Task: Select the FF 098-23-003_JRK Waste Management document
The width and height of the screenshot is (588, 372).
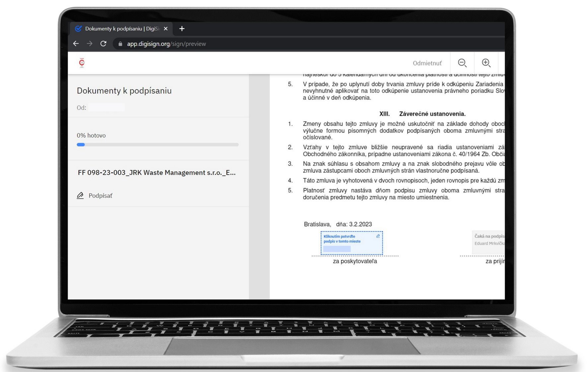Action: (x=157, y=173)
